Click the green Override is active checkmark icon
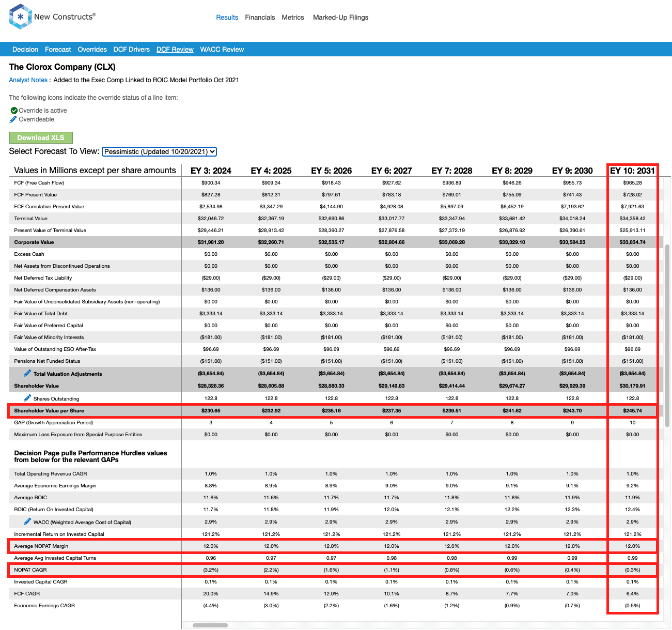672x630 pixels. tap(14, 111)
